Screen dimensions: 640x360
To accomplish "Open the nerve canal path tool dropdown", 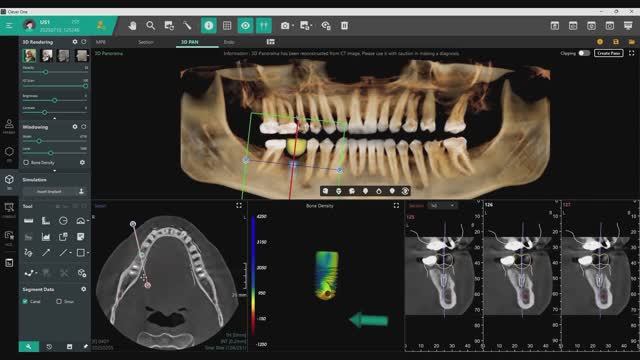I will click(36, 273).
